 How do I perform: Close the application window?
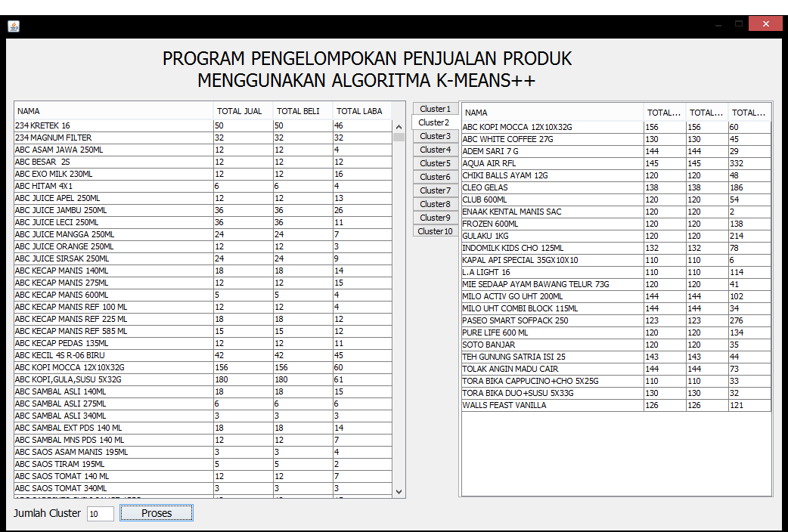pos(765,24)
